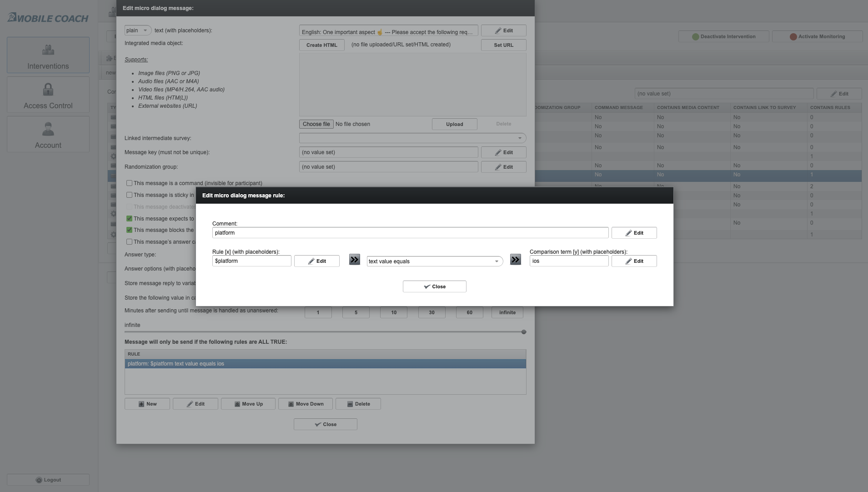Open the 'text value equals' dropdown
Image resolution: width=868 pixels, height=492 pixels.
434,261
